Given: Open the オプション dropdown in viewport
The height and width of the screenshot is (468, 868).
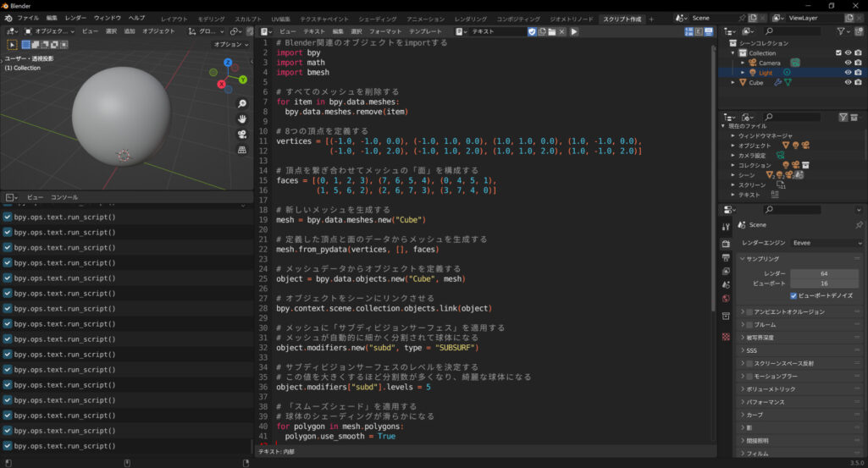Looking at the screenshot, I should click(231, 44).
